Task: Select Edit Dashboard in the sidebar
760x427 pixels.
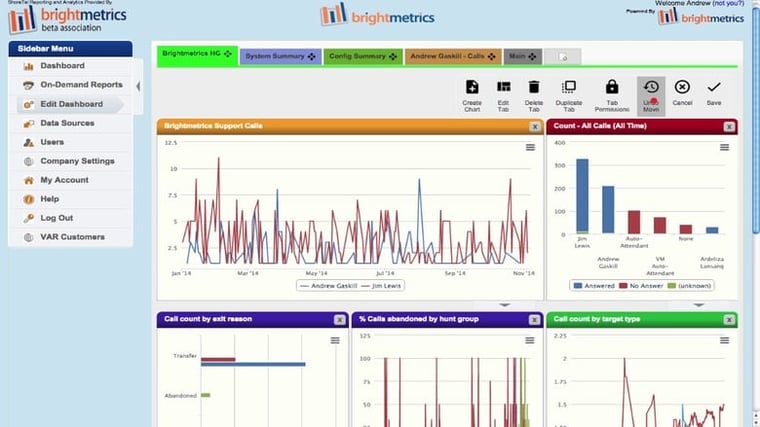Action: (x=70, y=104)
